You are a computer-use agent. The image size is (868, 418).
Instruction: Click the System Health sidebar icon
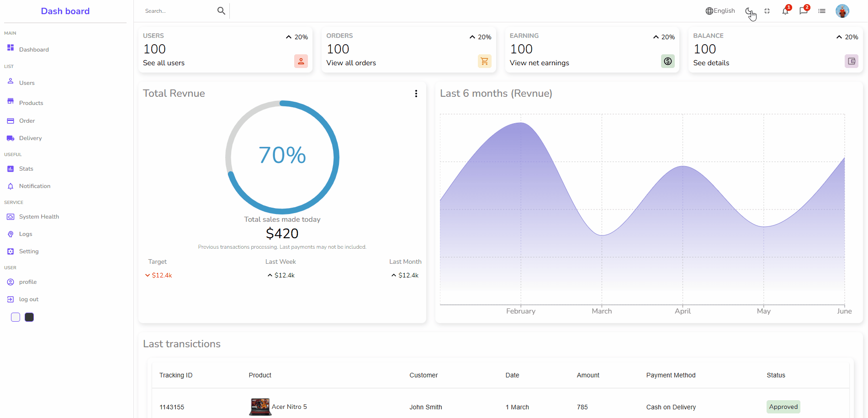(11, 217)
